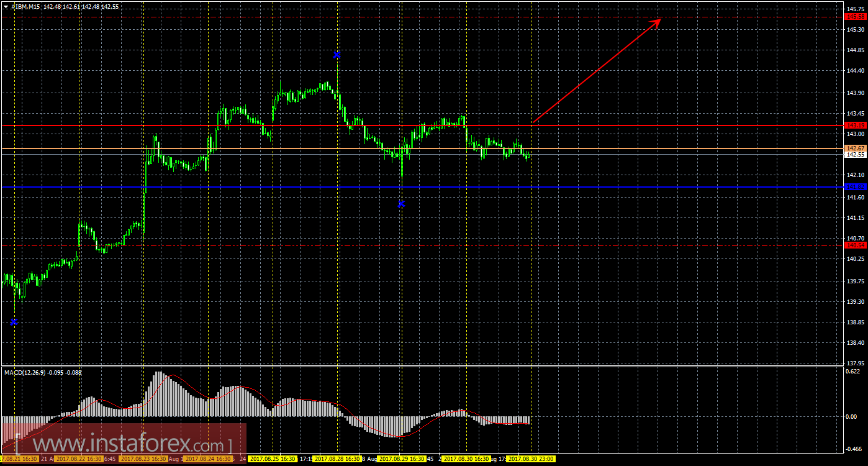
Task: Click the 141.15 price scale value
Action: 854,218
